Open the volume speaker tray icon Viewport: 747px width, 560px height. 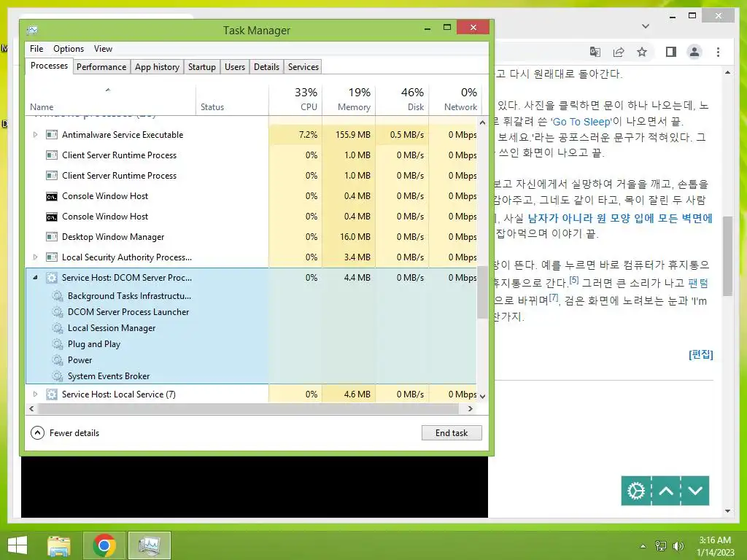click(678, 546)
